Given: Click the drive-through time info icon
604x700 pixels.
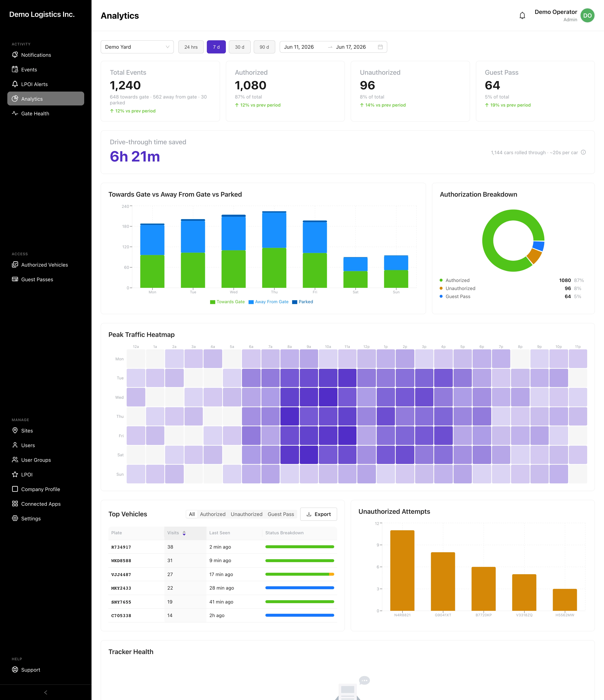Looking at the screenshot, I should pos(583,152).
